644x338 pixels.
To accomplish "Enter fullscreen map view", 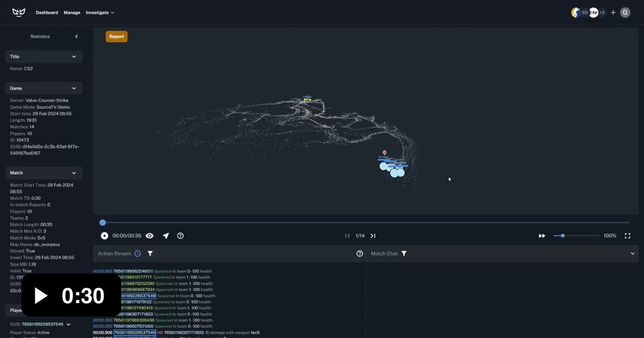I will point(627,236).
